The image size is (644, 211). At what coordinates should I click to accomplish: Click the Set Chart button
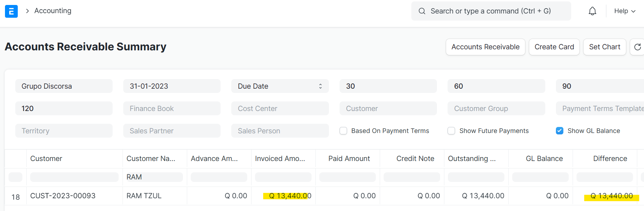(x=604, y=47)
